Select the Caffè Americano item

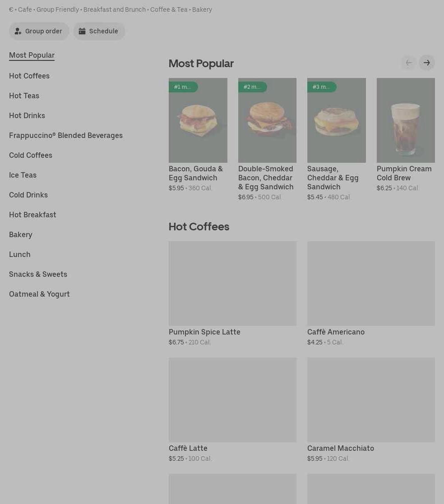(371, 283)
